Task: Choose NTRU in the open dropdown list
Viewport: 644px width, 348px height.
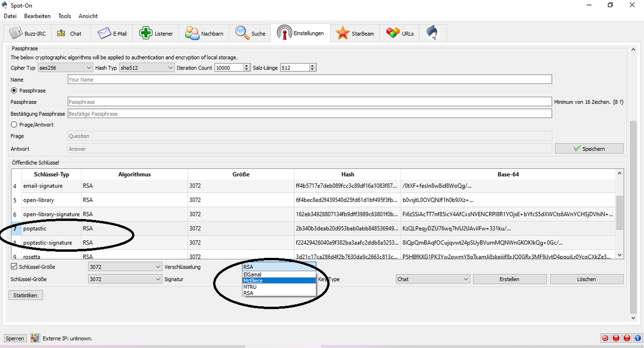Action: (x=279, y=287)
